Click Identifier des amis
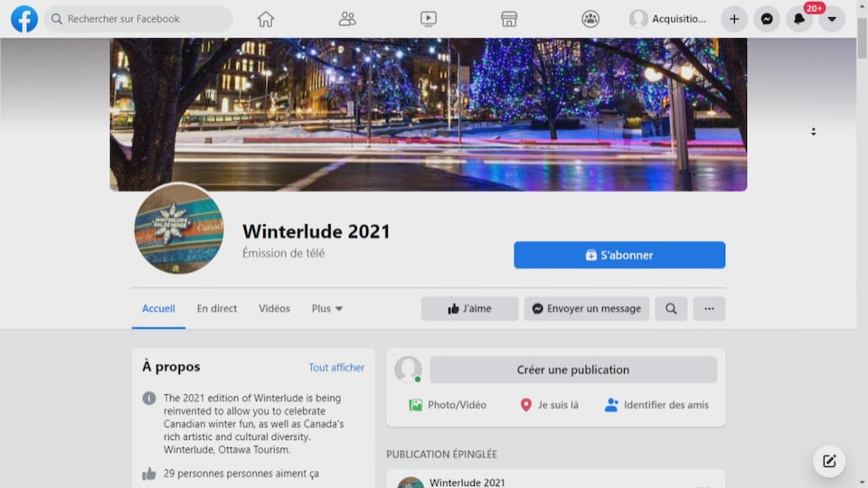This screenshot has height=488, width=868. click(x=656, y=405)
